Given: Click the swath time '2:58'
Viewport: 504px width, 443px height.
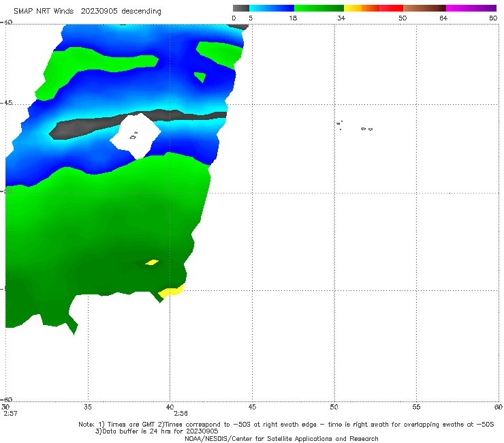Looking at the screenshot, I should pos(181,414).
